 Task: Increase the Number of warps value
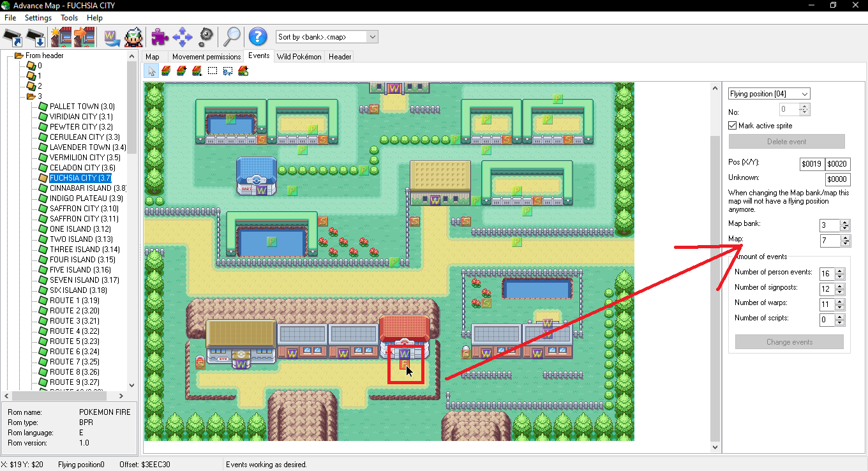pyautogui.click(x=840, y=301)
